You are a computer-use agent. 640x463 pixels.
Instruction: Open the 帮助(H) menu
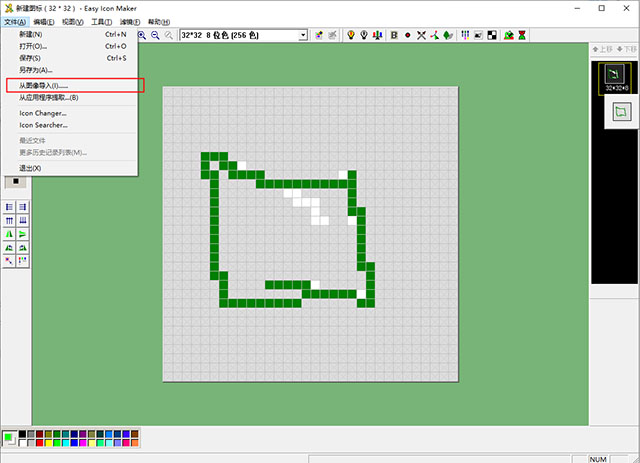159,21
